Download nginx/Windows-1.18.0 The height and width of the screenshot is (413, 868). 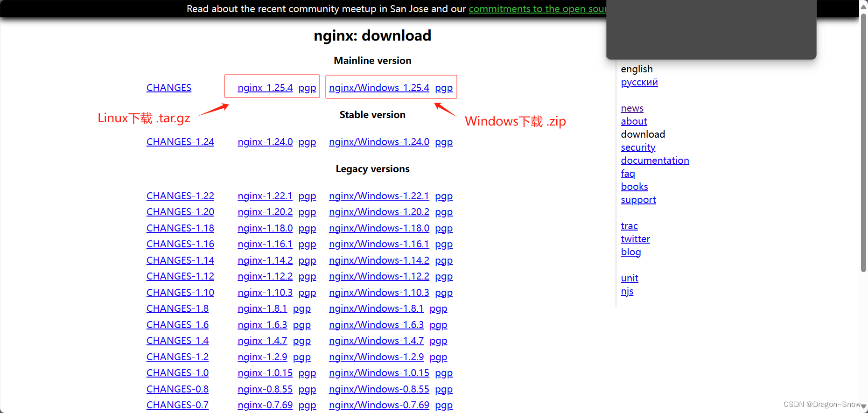click(x=379, y=228)
